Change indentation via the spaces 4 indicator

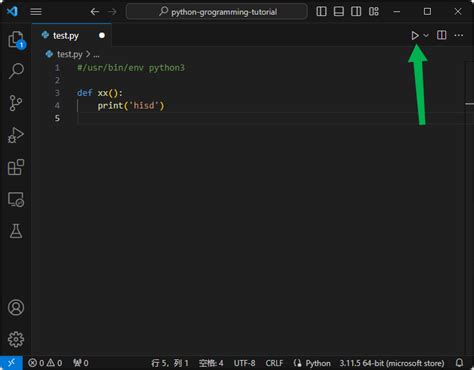point(211,363)
